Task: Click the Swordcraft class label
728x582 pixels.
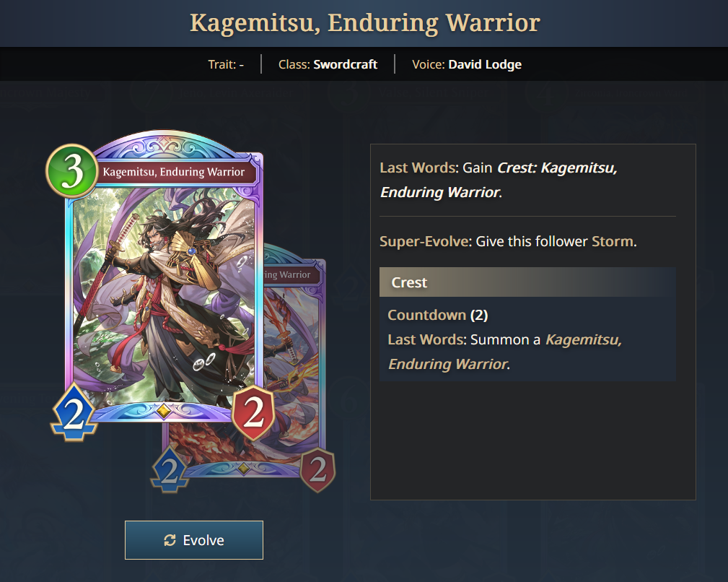Action: point(345,64)
